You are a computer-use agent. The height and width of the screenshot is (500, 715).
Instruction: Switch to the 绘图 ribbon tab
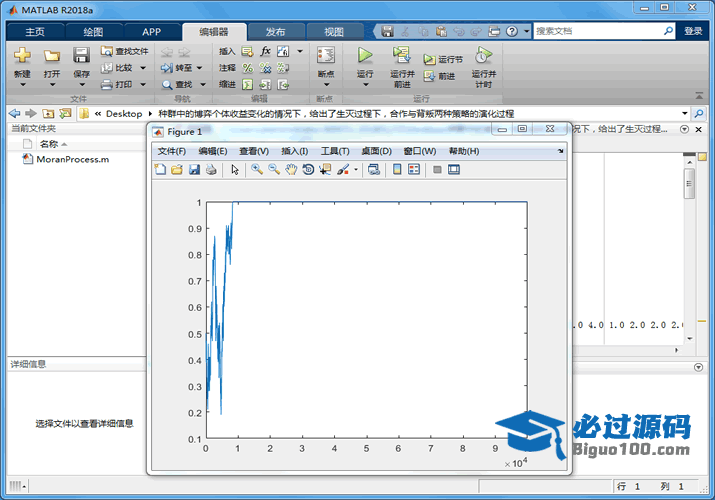(x=93, y=32)
